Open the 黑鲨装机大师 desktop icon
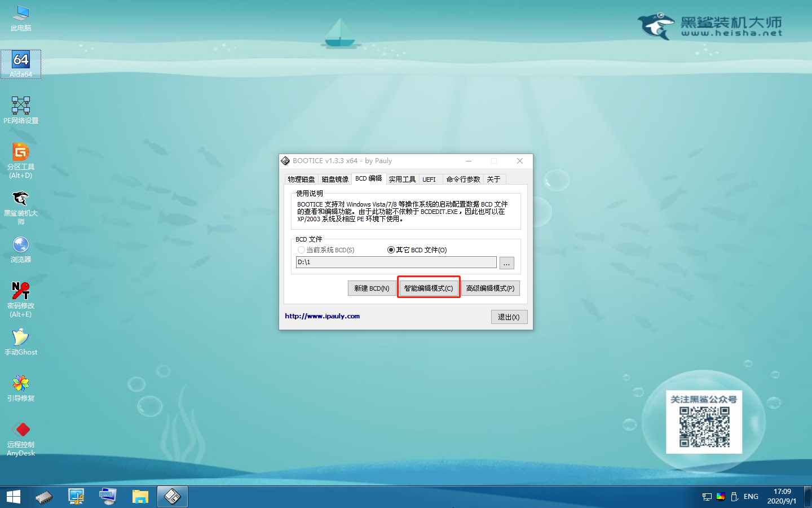 coord(21,207)
